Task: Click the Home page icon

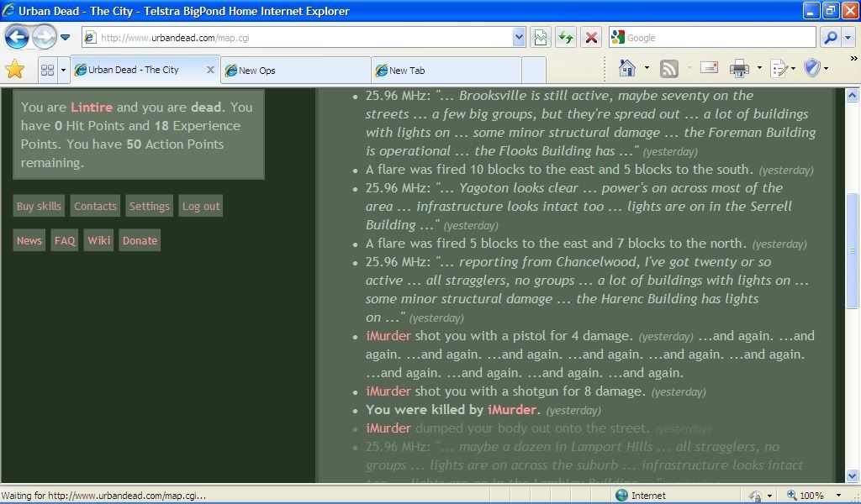Action: point(626,69)
